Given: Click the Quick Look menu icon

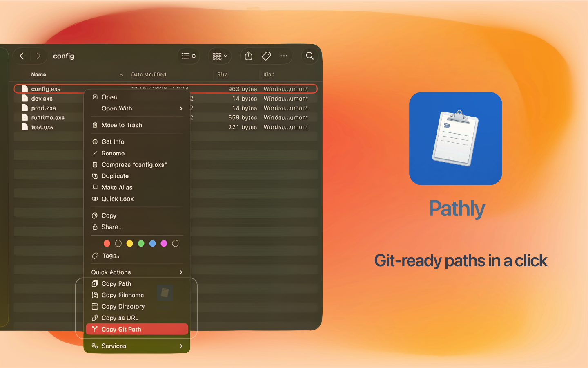Looking at the screenshot, I should click(x=95, y=199).
